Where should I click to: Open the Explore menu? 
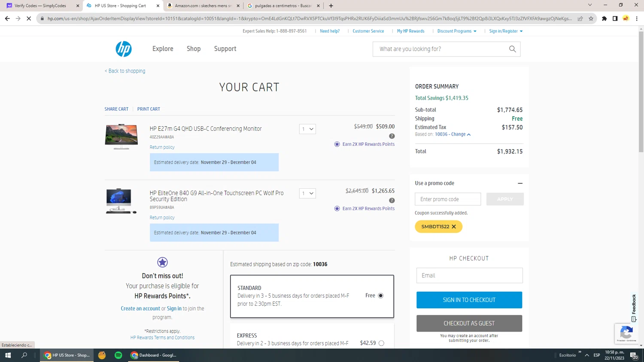163,49
